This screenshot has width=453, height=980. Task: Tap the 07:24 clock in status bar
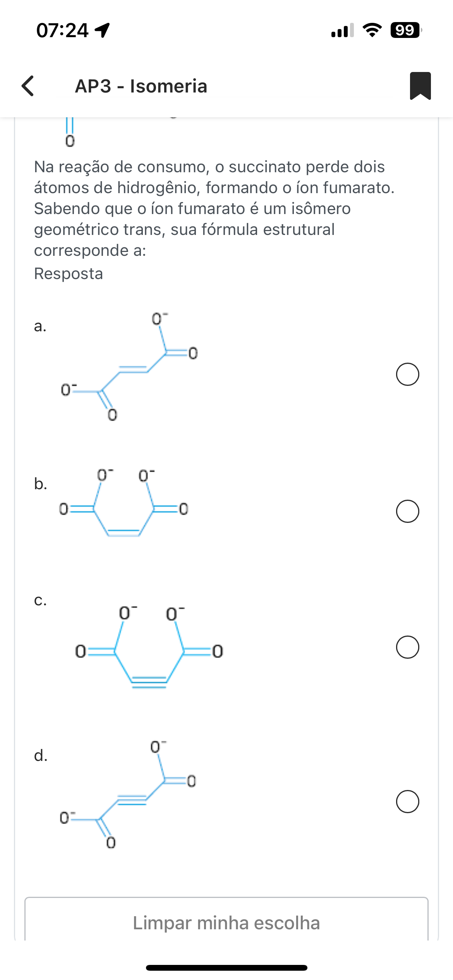(x=62, y=30)
